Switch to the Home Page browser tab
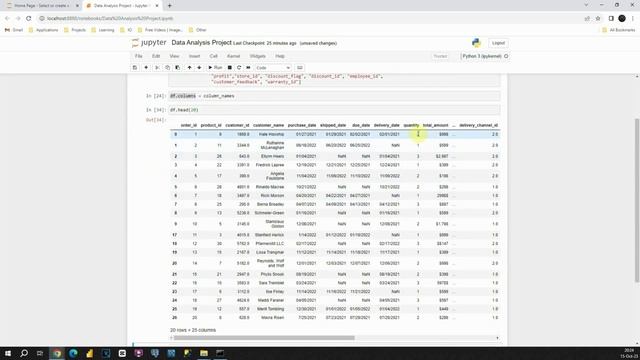 click(42, 6)
